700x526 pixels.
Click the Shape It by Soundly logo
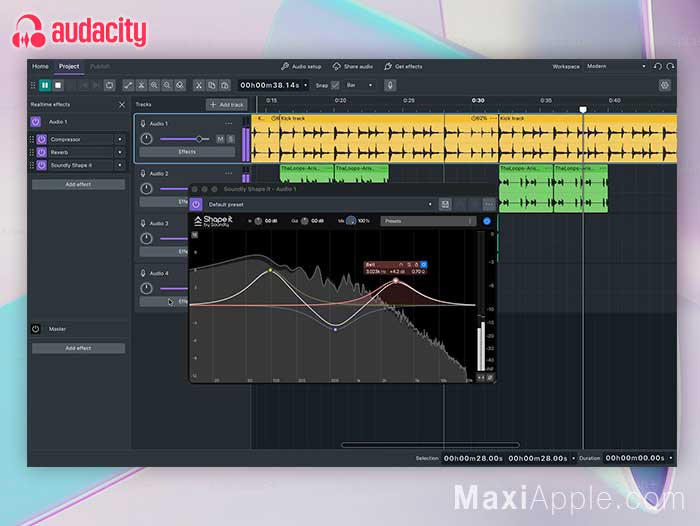click(213, 221)
